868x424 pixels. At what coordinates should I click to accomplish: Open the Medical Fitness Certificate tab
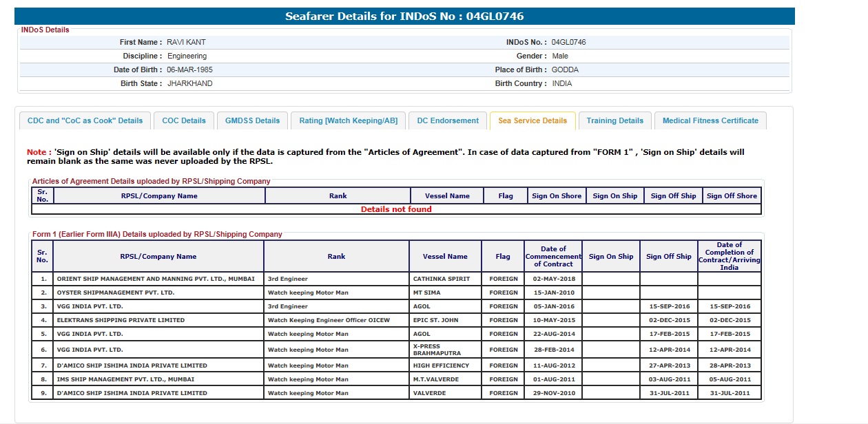(x=710, y=120)
